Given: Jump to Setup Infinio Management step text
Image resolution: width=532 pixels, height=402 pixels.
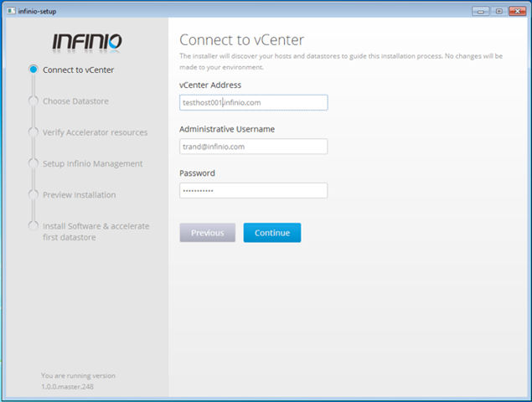Looking at the screenshot, I should click(x=92, y=163).
